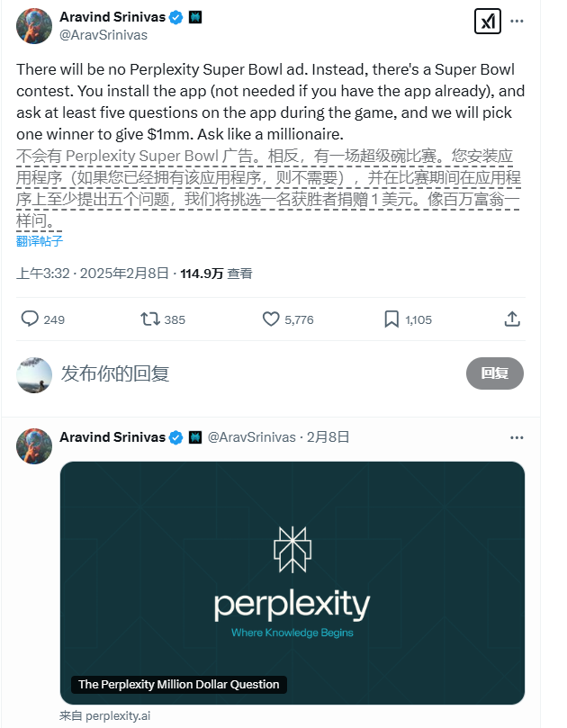Click the verified badge next to top name
The width and height of the screenshot is (567, 728).
tap(178, 18)
